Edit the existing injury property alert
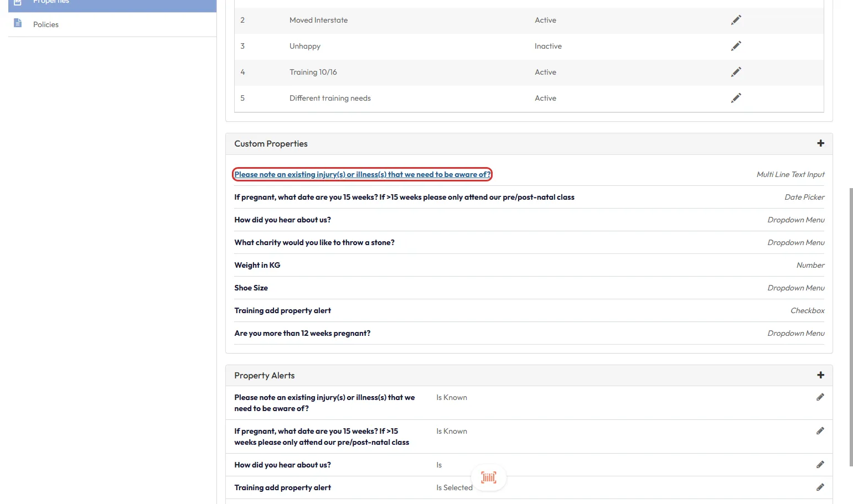The width and height of the screenshot is (853, 504). (820, 397)
